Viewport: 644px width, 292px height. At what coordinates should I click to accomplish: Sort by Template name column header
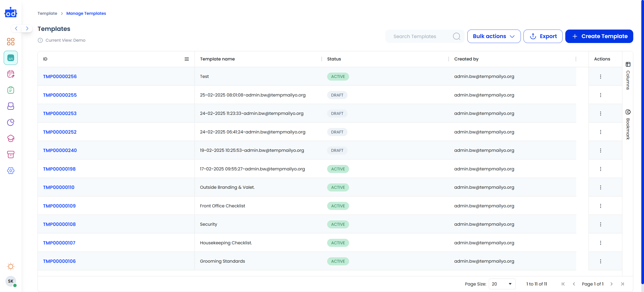[217, 59]
